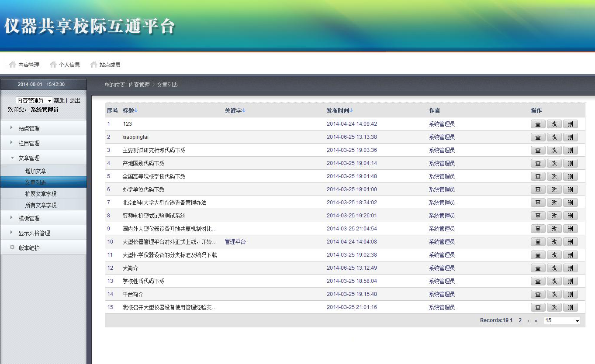Open the 内容管理员 role dropdown
This screenshot has height=364, width=595.
click(34, 100)
